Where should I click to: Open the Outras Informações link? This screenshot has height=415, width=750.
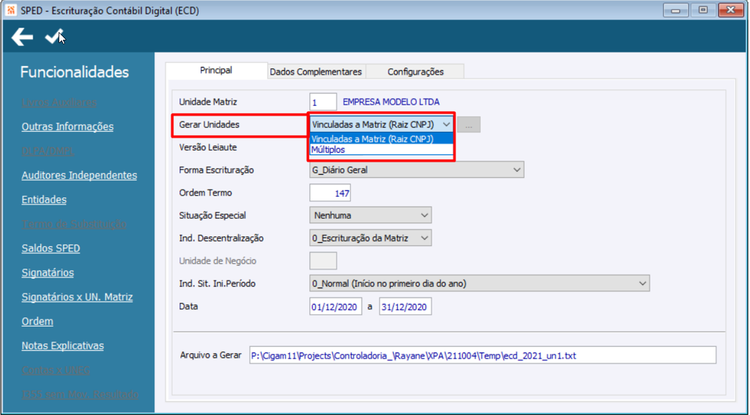tap(67, 127)
